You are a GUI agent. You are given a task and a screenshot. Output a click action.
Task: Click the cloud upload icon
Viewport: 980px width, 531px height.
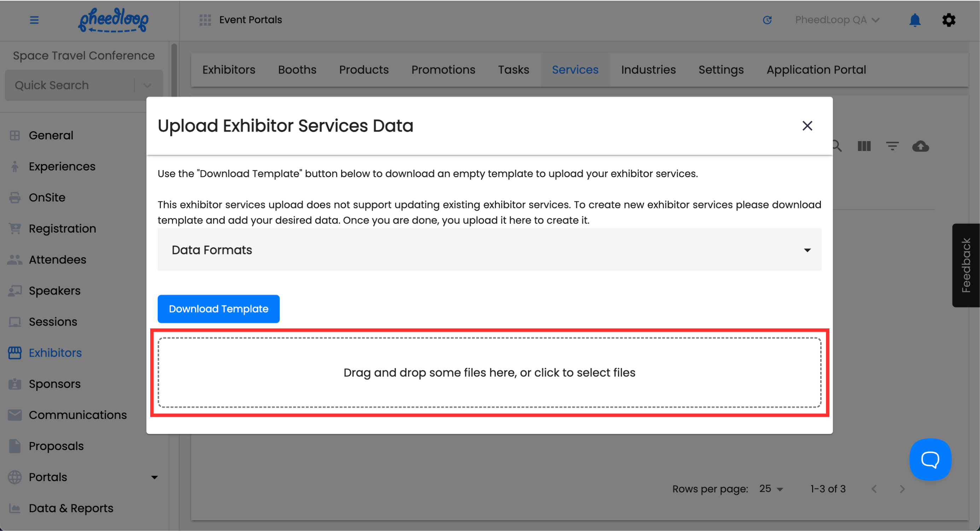[x=920, y=146]
